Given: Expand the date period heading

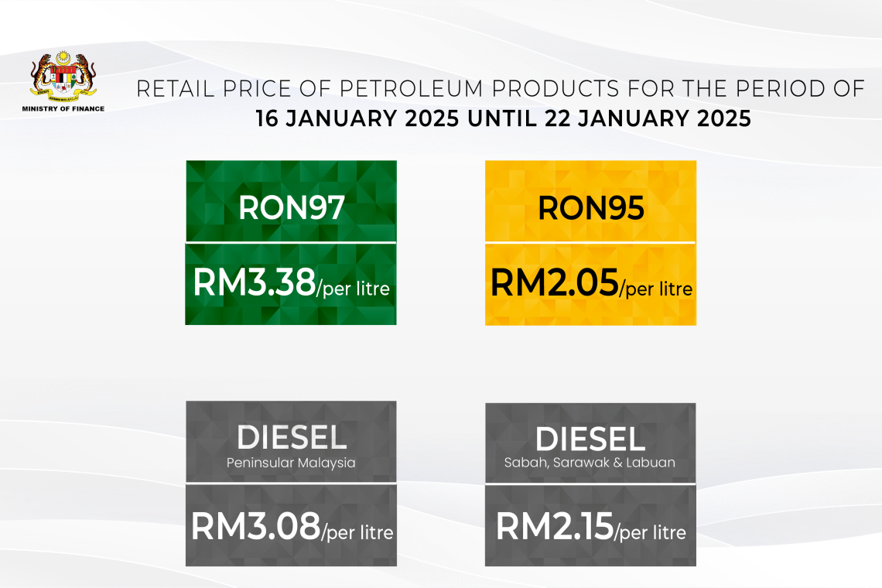Looking at the screenshot, I should [502, 118].
